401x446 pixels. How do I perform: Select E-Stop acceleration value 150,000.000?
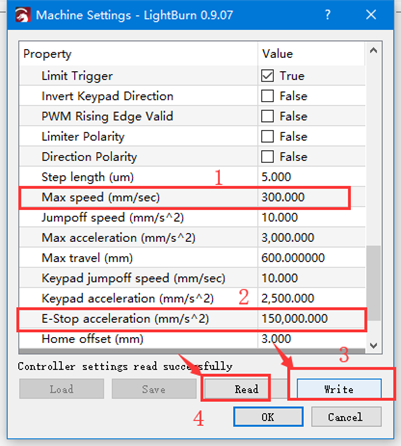point(295,319)
